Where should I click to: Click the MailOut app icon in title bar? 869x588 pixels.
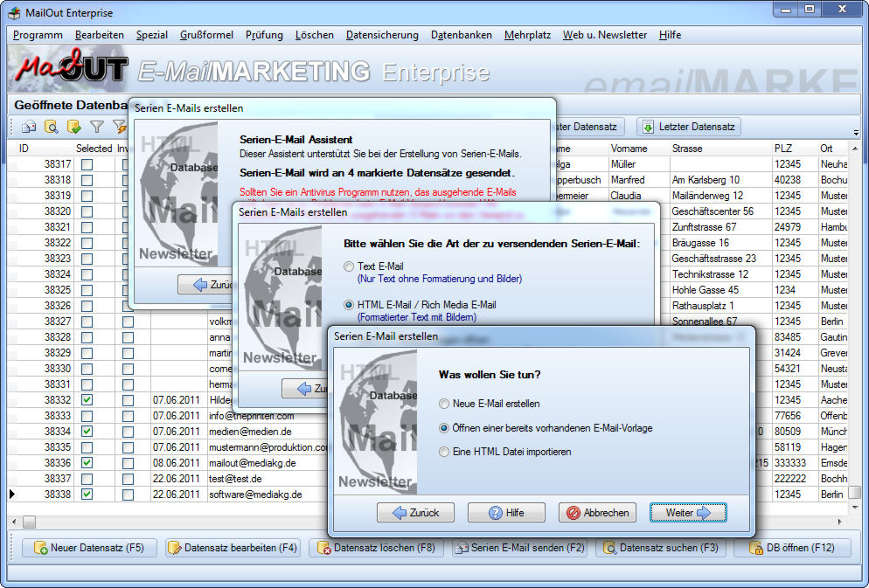point(14,13)
